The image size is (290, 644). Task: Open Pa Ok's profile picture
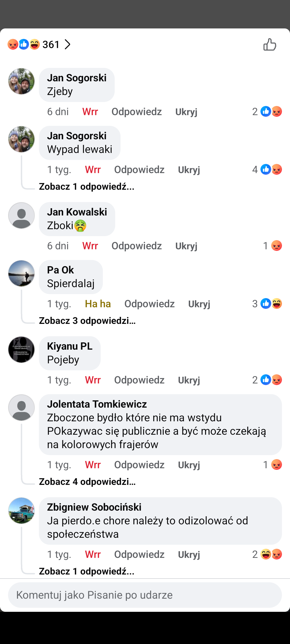pyautogui.click(x=21, y=273)
